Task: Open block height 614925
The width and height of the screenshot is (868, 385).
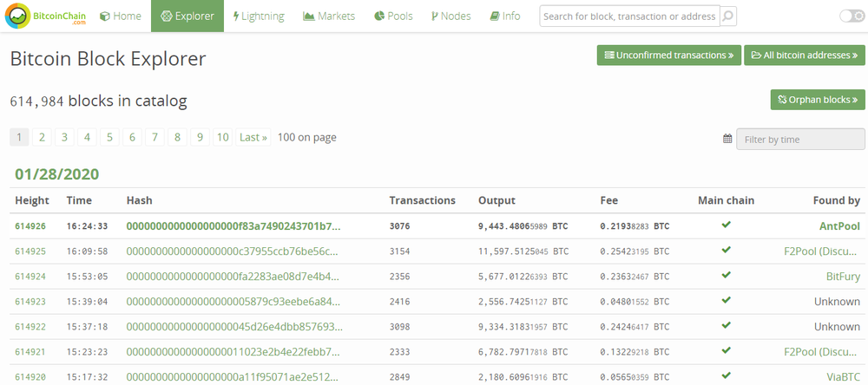Action: click(30, 251)
